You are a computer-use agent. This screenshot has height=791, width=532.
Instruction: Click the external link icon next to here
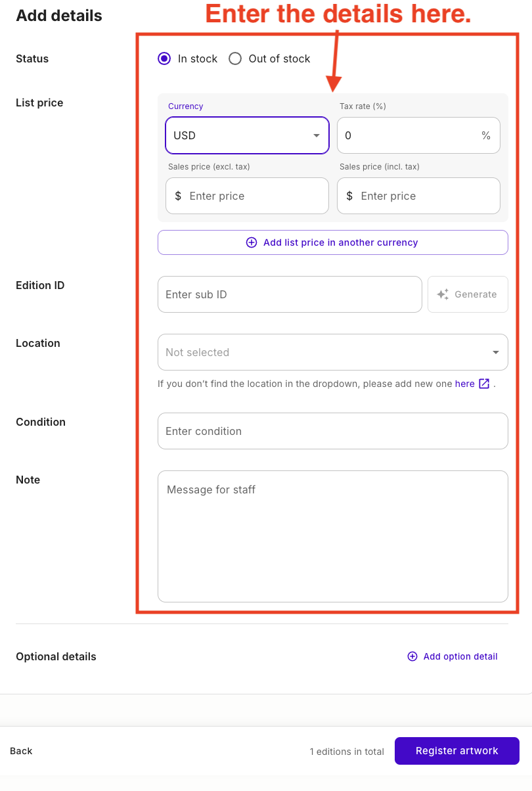click(484, 384)
